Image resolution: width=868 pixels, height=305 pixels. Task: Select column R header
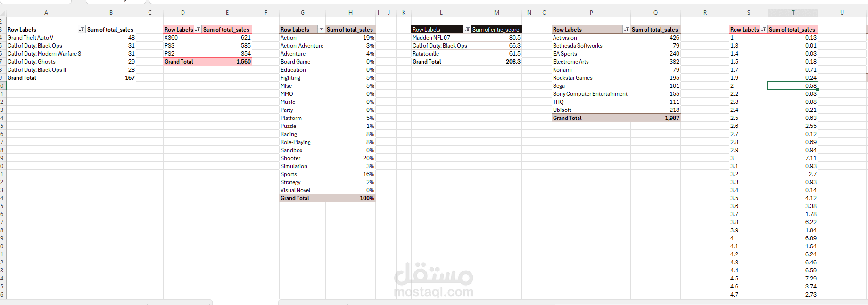pos(705,13)
